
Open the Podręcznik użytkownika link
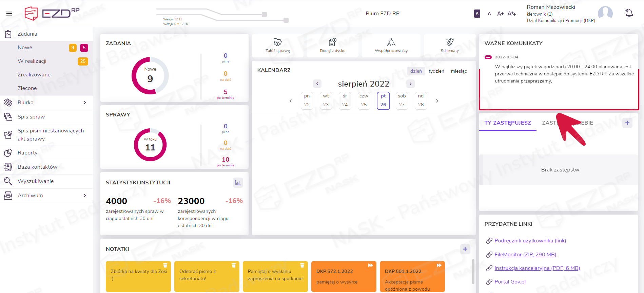530,241
